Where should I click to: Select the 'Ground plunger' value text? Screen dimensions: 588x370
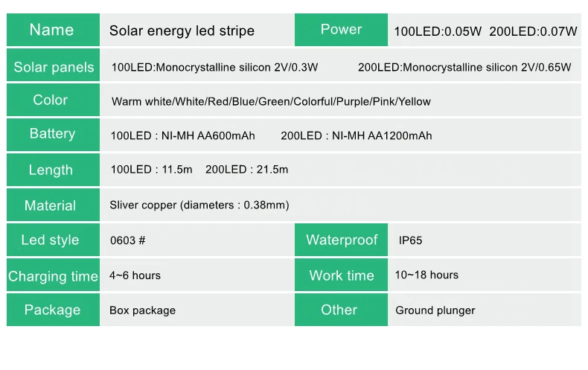click(x=435, y=310)
